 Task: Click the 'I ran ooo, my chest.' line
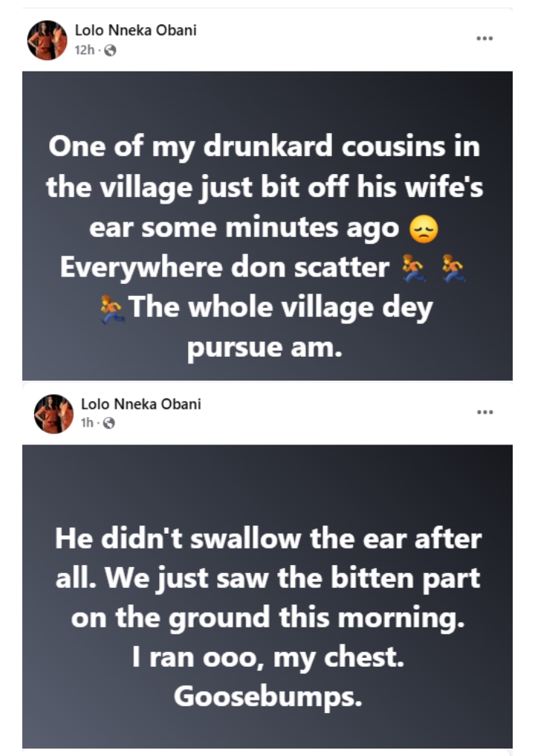[x=267, y=657]
